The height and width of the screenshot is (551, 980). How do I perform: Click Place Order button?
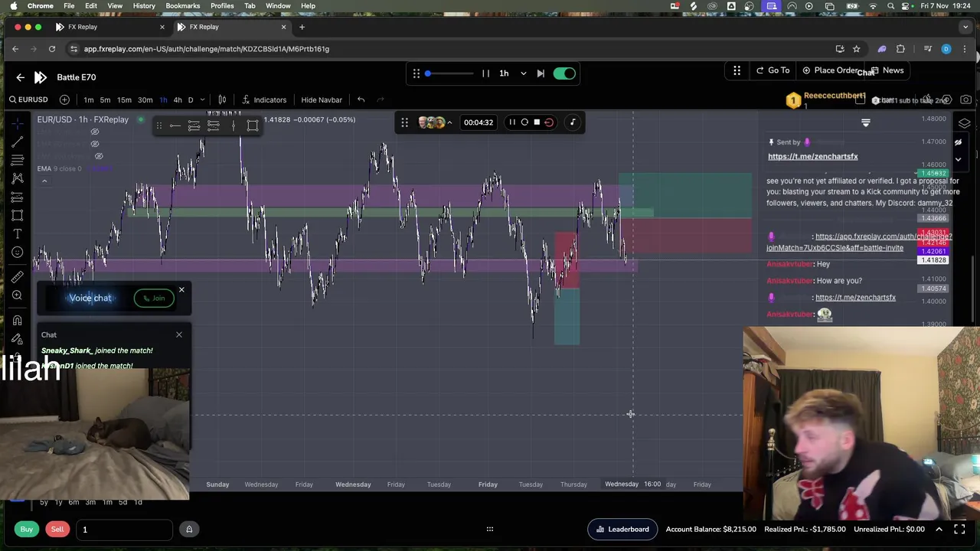pos(830,70)
